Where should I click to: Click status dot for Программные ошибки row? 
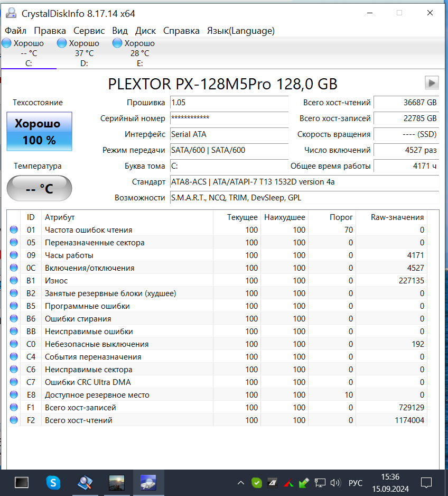point(14,306)
